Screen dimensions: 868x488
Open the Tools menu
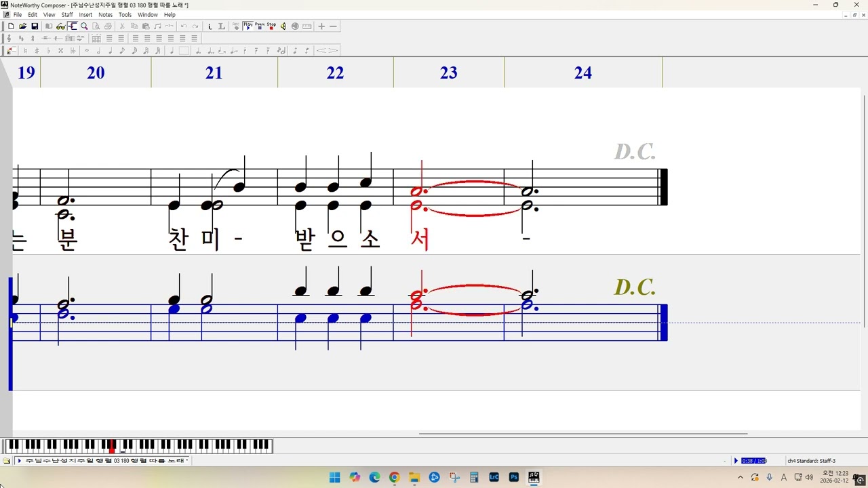125,14
